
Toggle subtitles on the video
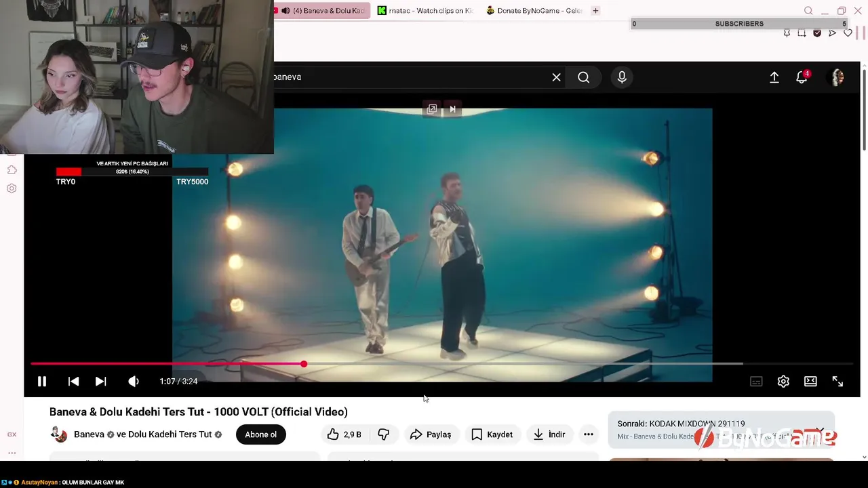(756, 382)
